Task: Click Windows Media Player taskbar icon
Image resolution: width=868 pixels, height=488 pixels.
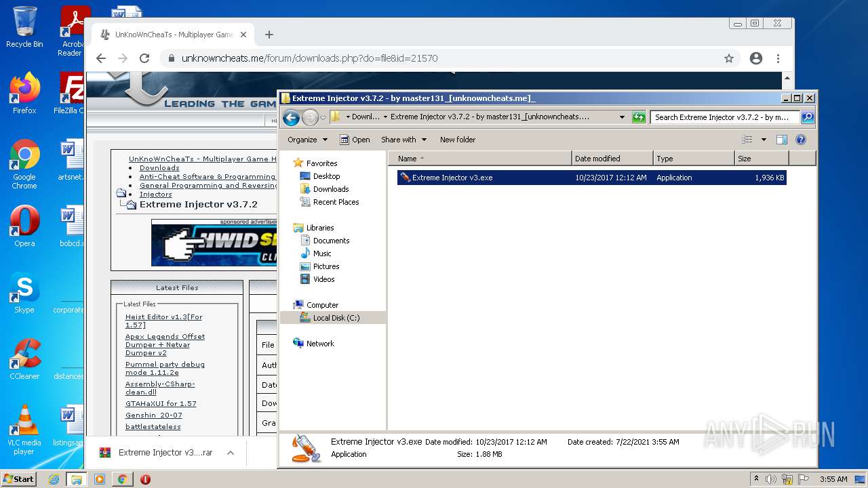Action: coord(100,479)
